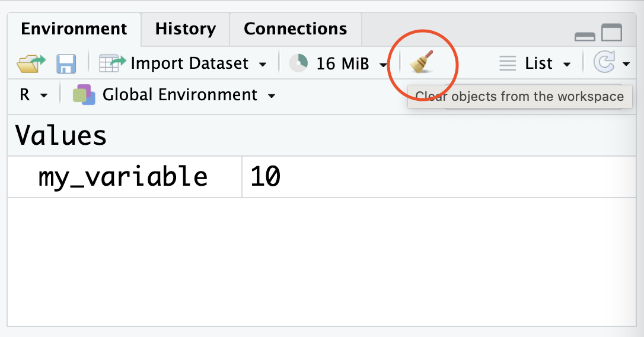Save workspace with the floppy disk icon
This screenshot has width=644, height=337.
66,63
